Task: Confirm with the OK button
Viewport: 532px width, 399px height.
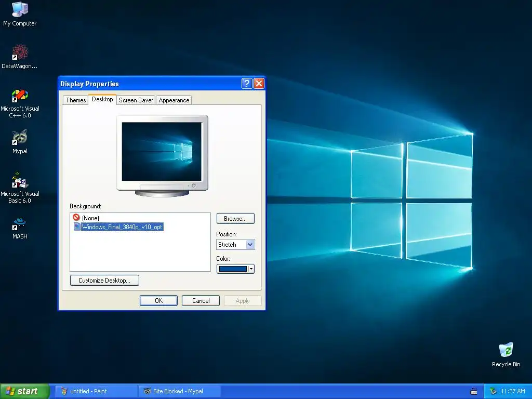Action: click(x=158, y=301)
